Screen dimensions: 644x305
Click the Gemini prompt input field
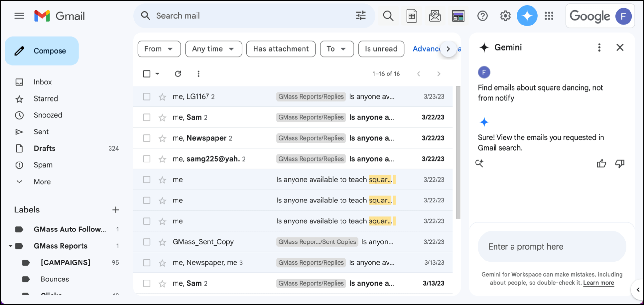tap(552, 247)
